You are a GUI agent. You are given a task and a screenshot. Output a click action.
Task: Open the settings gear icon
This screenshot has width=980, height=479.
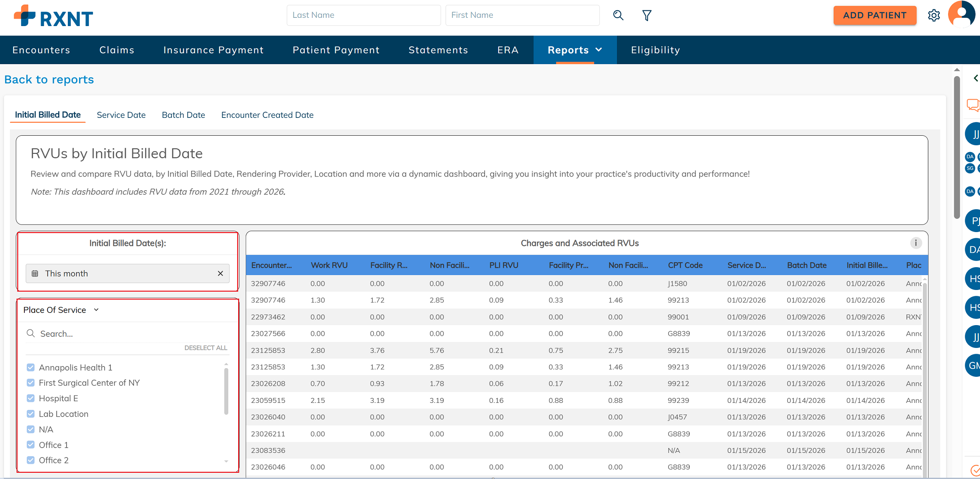(x=934, y=15)
